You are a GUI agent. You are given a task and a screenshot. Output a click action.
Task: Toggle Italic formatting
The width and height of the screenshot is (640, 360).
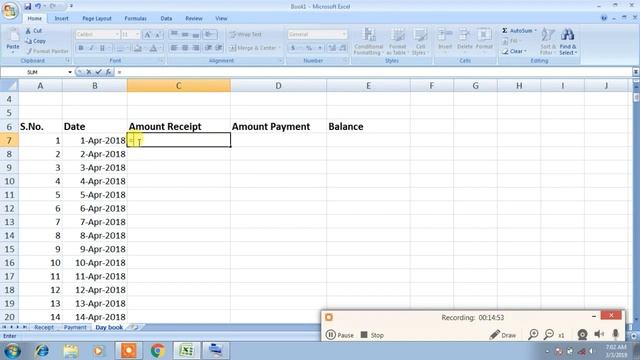pos(91,48)
